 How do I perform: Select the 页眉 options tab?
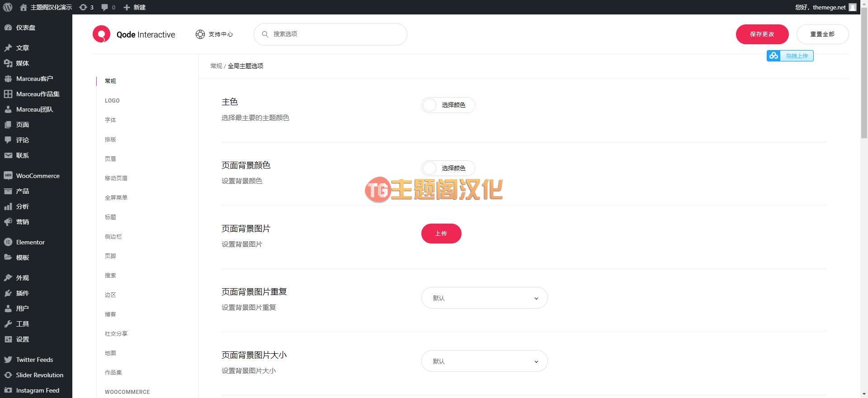110,159
